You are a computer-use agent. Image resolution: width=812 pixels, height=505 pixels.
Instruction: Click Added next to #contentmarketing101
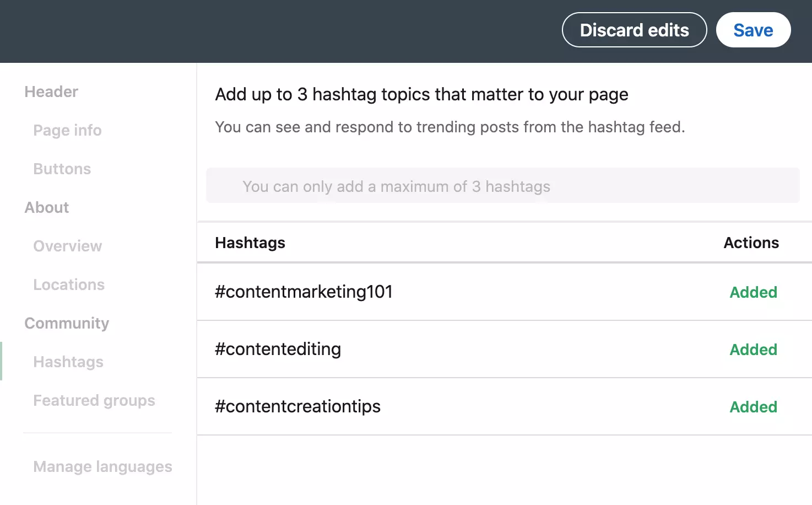[x=753, y=292]
